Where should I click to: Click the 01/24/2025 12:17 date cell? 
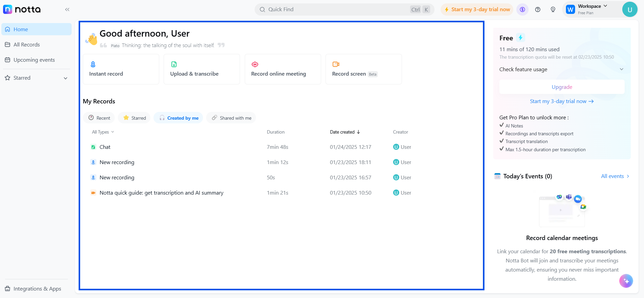[x=351, y=147]
